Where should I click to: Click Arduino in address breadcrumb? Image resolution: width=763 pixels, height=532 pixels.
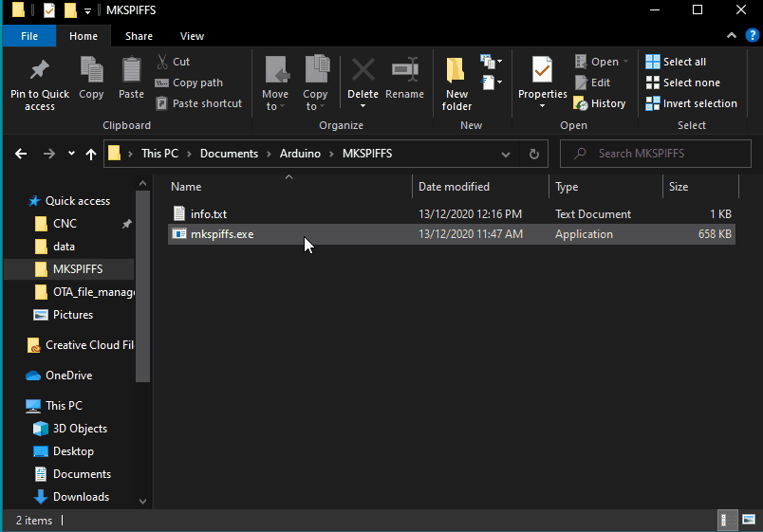pos(300,154)
